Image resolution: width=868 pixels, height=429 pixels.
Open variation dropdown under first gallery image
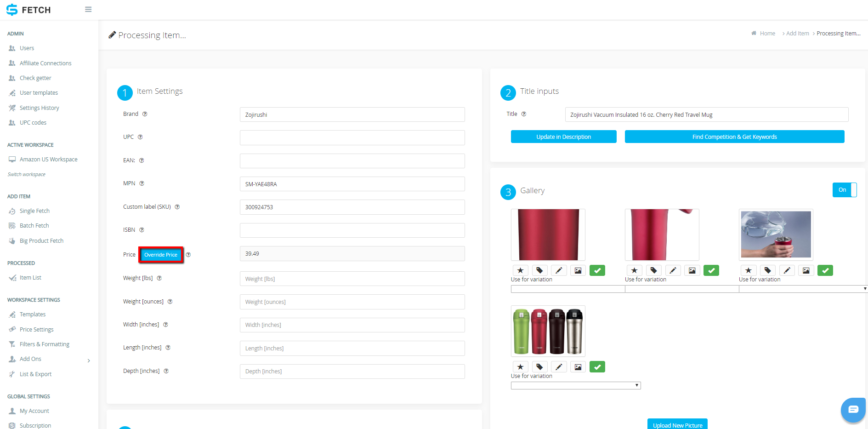(568, 289)
